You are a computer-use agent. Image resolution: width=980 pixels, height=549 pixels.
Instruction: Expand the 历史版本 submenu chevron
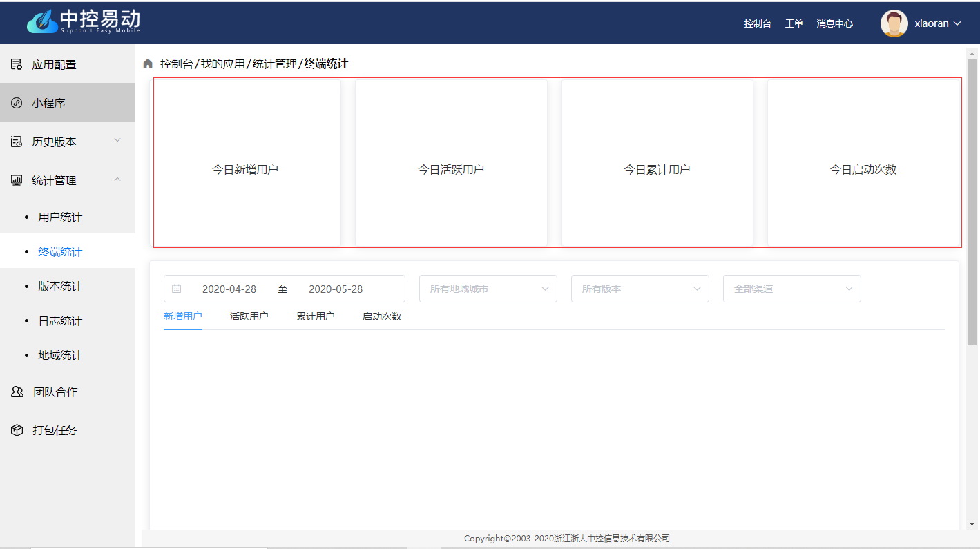coord(117,141)
